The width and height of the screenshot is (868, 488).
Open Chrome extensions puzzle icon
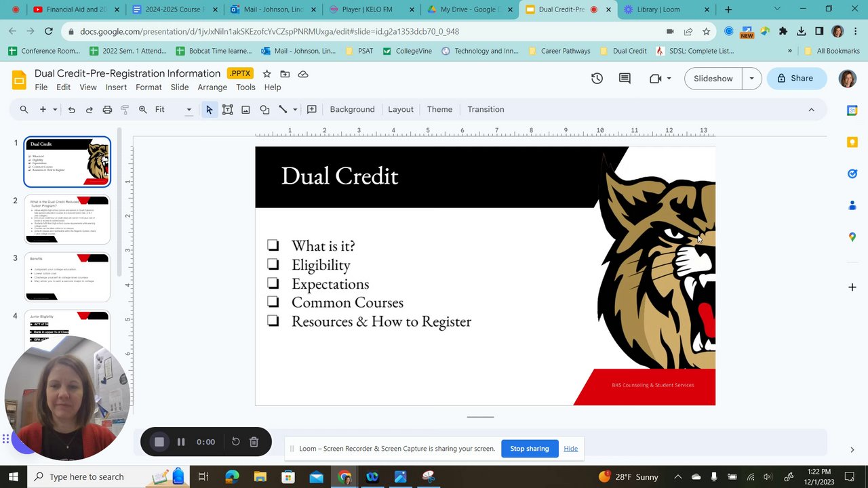click(783, 31)
